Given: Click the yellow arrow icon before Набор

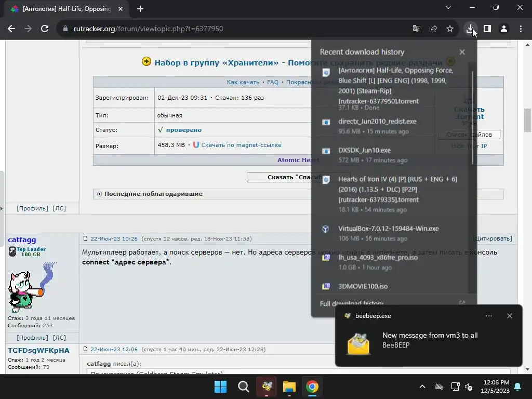Looking at the screenshot, I should (x=146, y=61).
